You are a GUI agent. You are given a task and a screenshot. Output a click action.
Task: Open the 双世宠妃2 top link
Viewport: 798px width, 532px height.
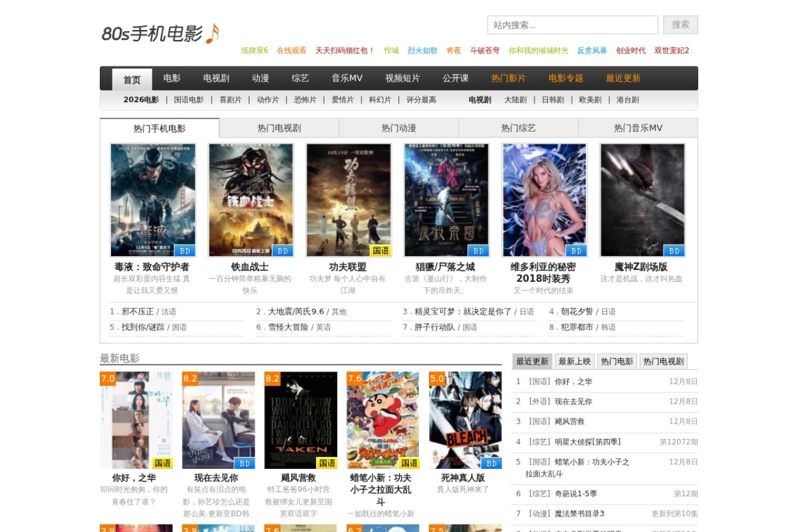pos(672,51)
